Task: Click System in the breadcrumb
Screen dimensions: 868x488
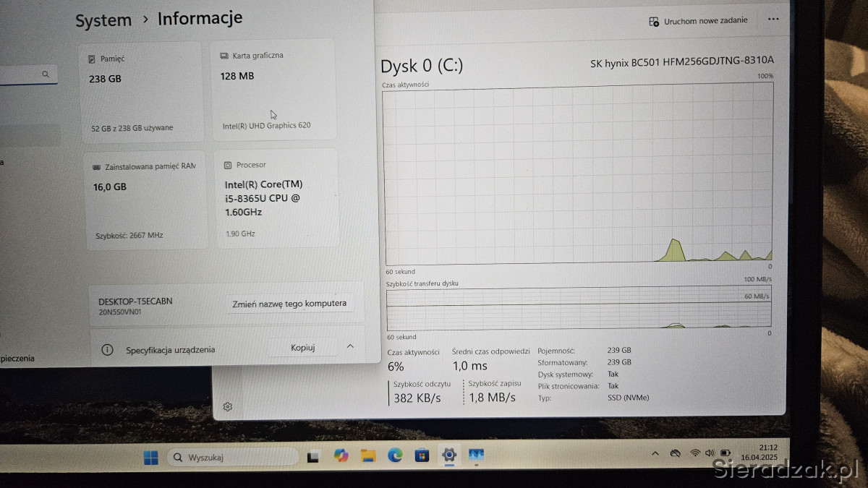Action: [x=103, y=20]
